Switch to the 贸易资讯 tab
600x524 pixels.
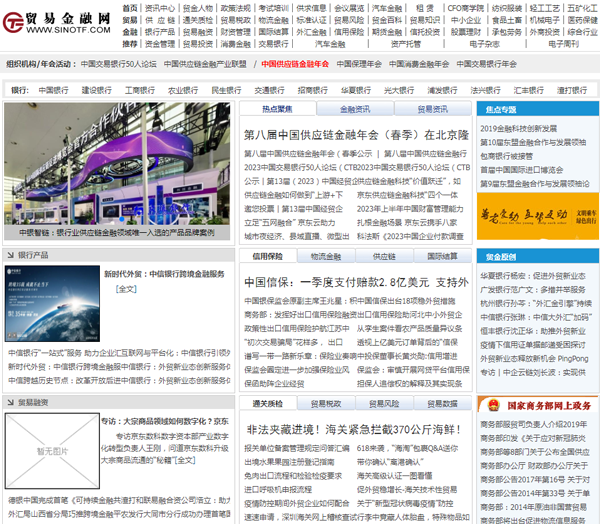433,109
